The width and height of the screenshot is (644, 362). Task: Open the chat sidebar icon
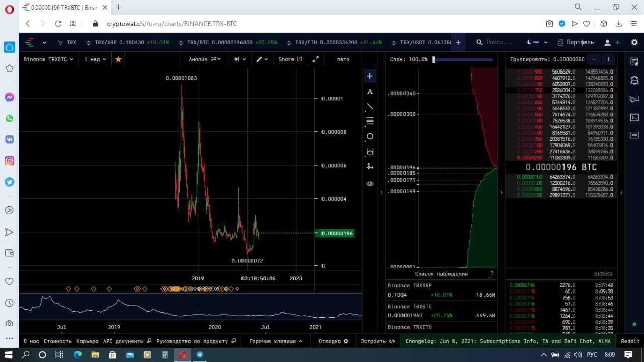click(634, 99)
